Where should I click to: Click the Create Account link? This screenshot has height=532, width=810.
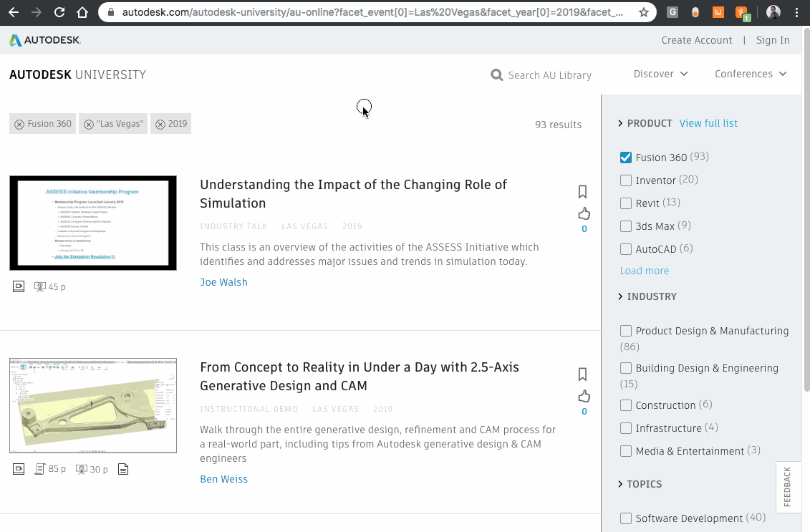click(x=696, y=41)
